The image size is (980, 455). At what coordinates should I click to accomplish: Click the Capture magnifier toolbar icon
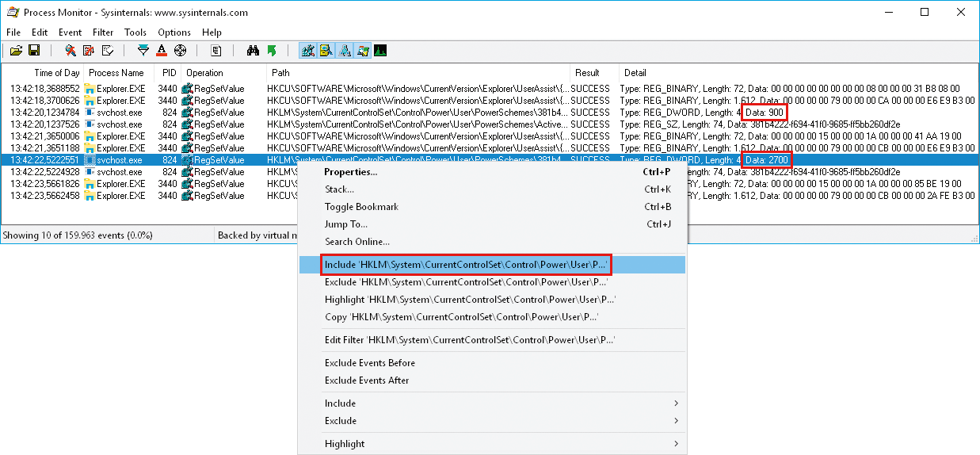tap(71, 51)
